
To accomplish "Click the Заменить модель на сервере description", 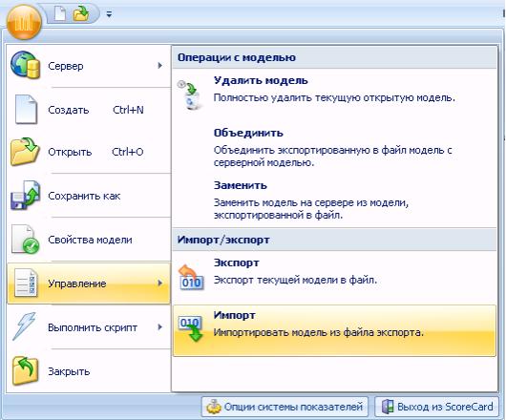I will [x=311, y=209].
